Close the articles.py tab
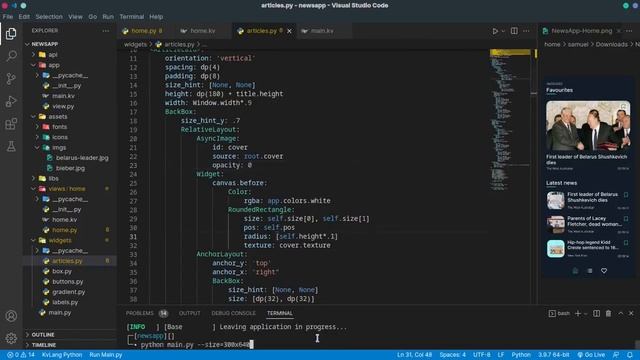The image size is (640, 360). (289, 31)
